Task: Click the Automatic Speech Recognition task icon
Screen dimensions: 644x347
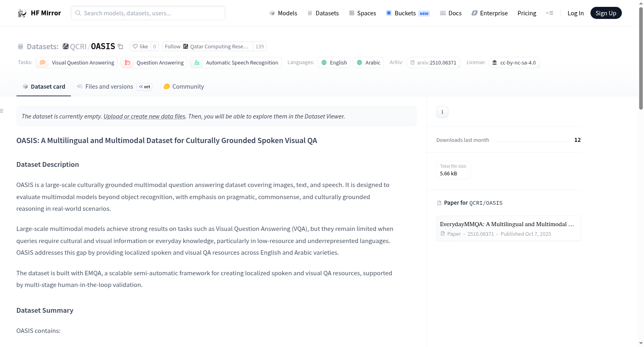Action: point(197,62)
